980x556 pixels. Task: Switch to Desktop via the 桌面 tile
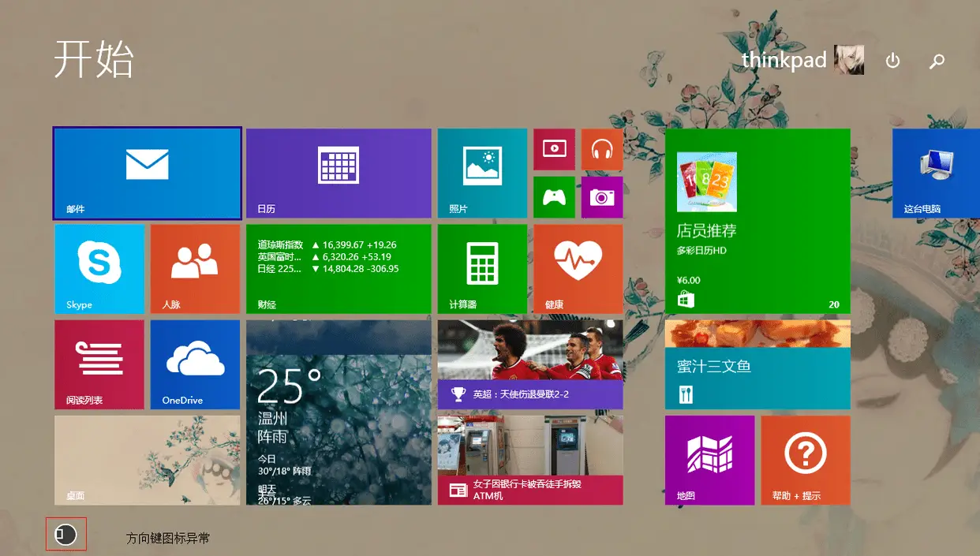coord(146,460)
